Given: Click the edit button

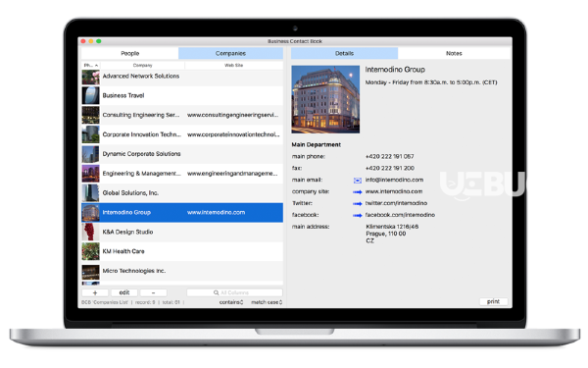Looking at the screenshot, I should point(124,292).
